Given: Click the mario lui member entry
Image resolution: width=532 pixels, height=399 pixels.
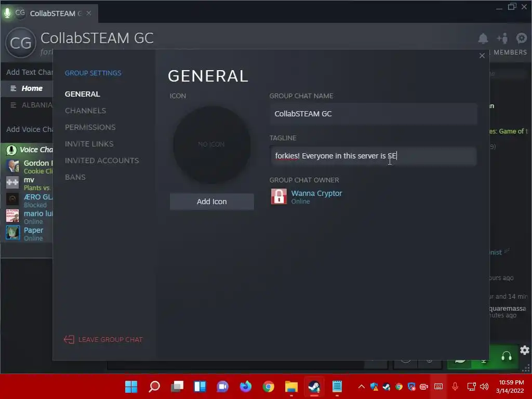Looking at the screenshot, I should (29, 217).
